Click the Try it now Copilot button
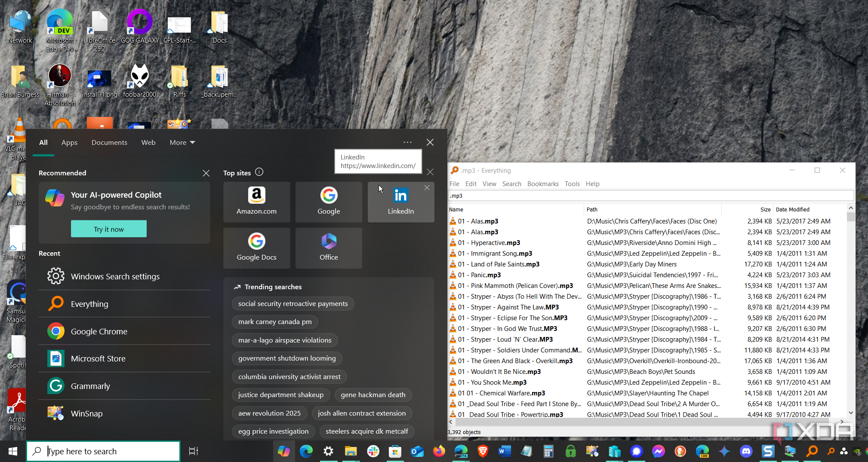868x462 pixels. pyautogui.click(x=109, y=229)
